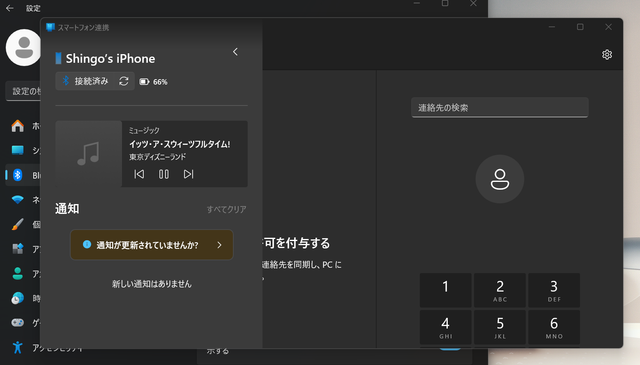Click the 新しい通知はありません message
This screenshot has height=365, width=640.
[152, 284]
